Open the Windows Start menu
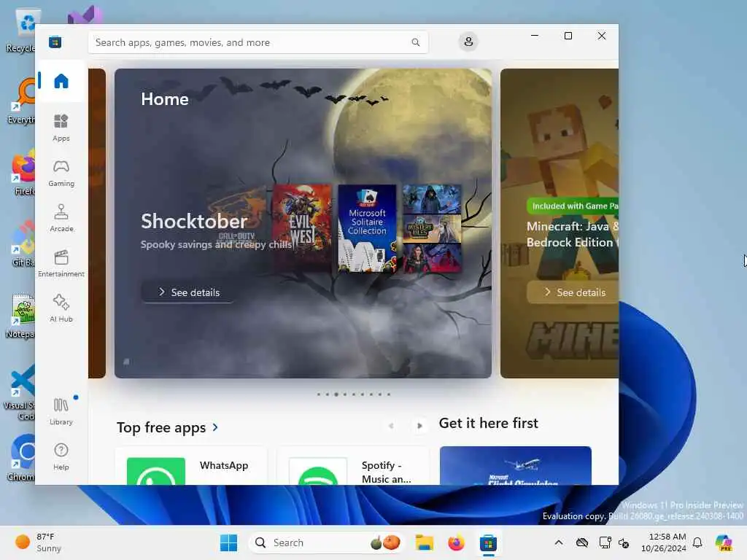 [228, 542]
